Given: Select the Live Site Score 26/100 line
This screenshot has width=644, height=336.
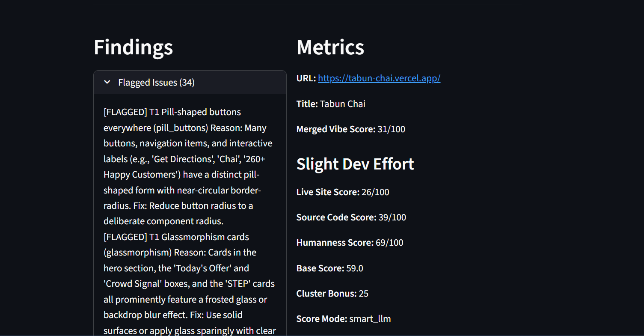Looking at the screenshot, I should 343,192.
